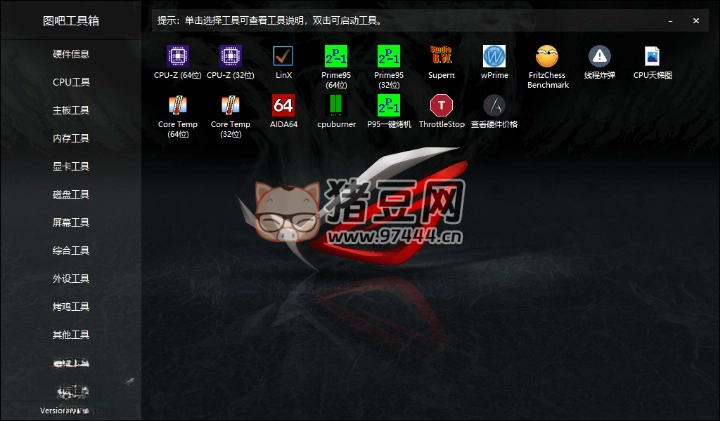
Task: Select the cpuburner icon
Action: 335,106
